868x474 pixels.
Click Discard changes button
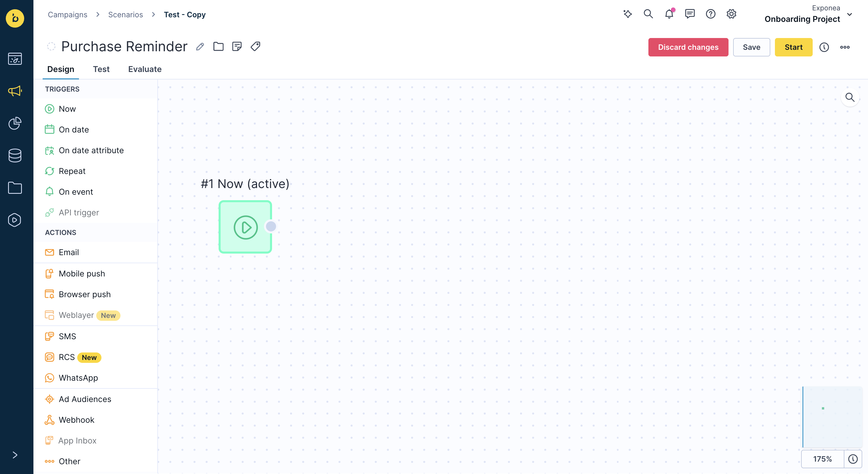688,47
